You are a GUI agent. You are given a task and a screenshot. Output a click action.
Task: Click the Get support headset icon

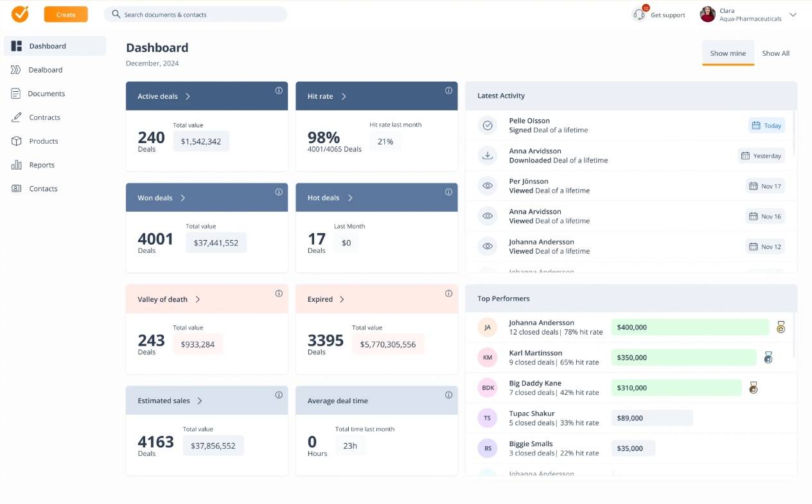pyautogui.click(x=639, y=14)
